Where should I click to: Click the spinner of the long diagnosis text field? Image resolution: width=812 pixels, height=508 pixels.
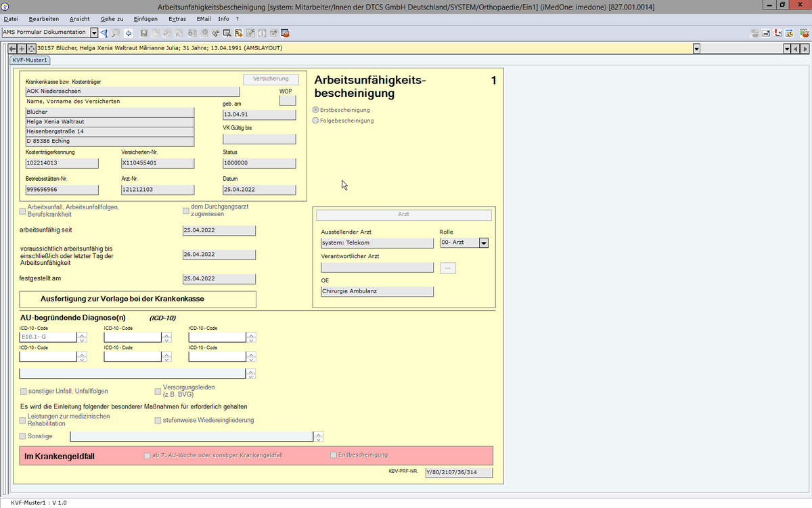click(251, 374)
